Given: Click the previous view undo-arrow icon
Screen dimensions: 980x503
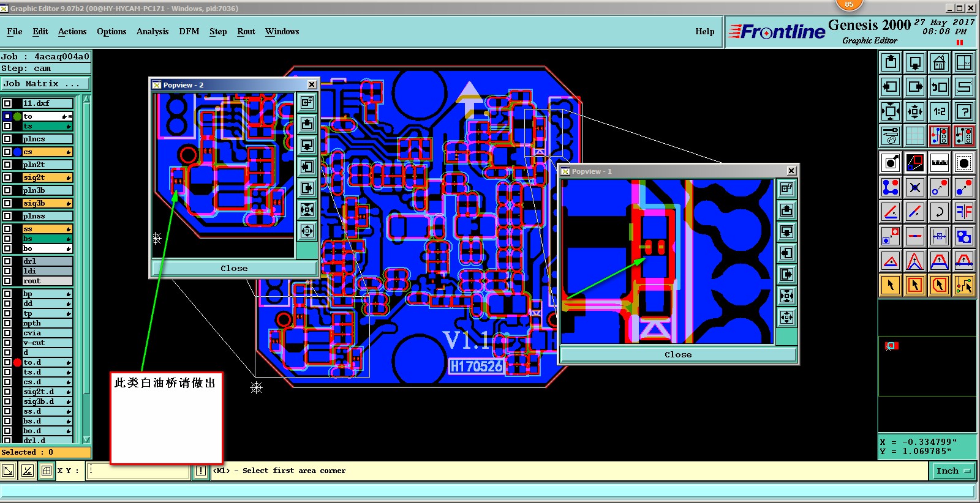Looking at the screenshot, I should (940, 87).
